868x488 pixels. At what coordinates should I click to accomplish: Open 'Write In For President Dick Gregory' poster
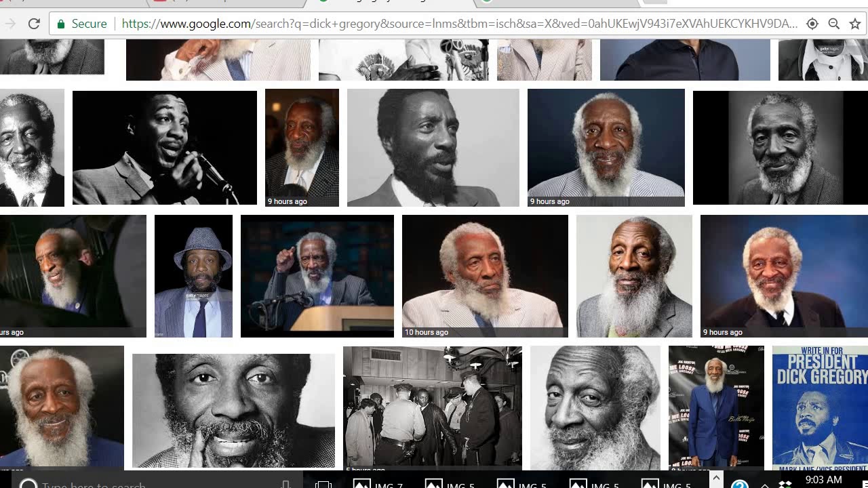click(x=820, y=407)
